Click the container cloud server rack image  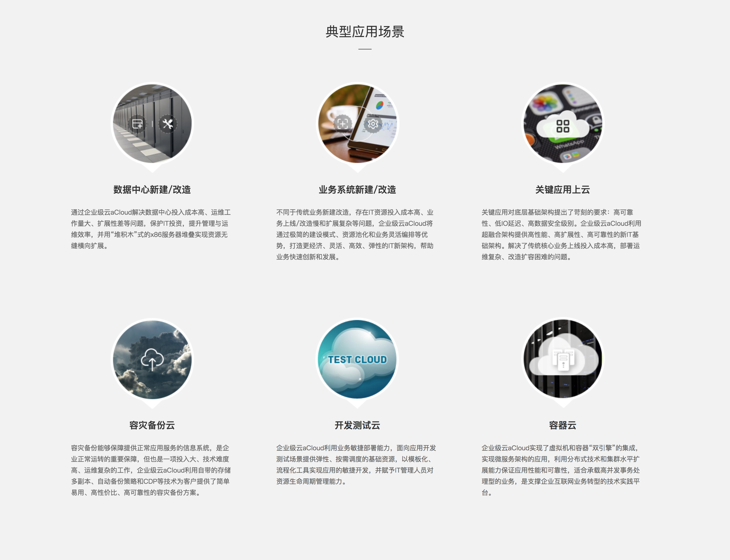click(x=563, y=359)
